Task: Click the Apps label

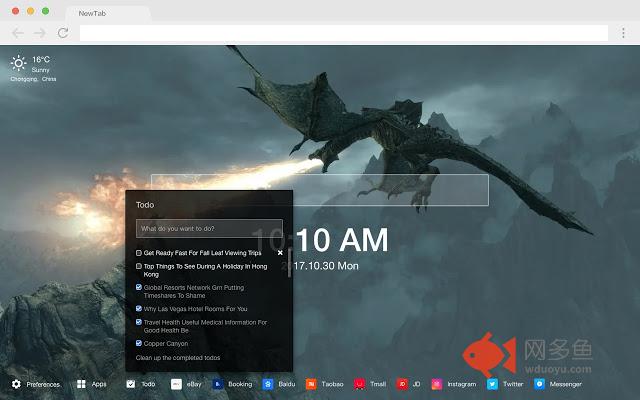Action: click(99, 384)
